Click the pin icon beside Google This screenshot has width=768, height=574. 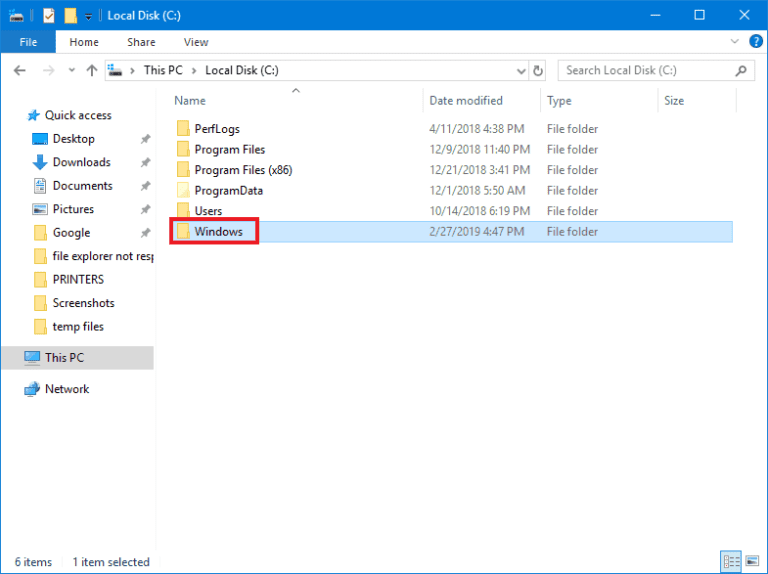pos(145,233)
